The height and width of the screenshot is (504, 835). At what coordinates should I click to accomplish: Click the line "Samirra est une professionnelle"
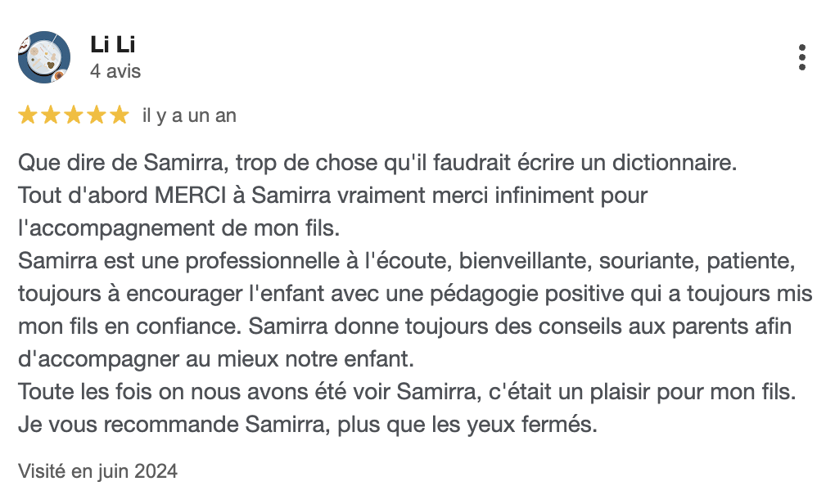coord(406,261)
